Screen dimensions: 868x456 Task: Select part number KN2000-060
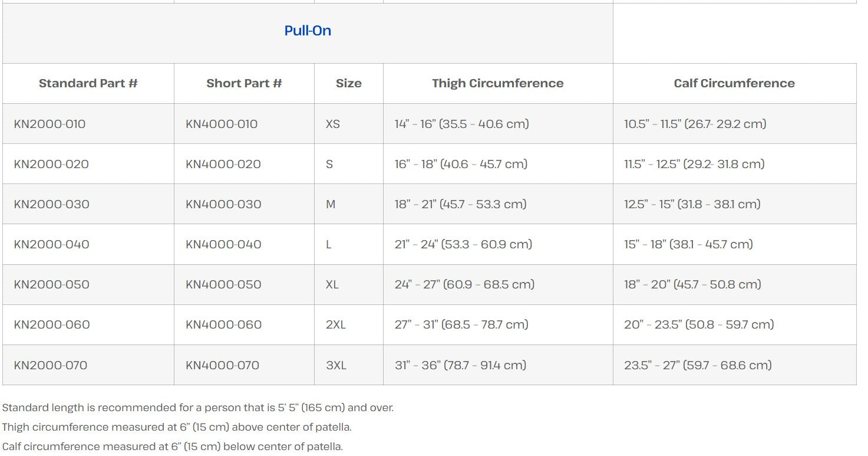click(52, 324)
